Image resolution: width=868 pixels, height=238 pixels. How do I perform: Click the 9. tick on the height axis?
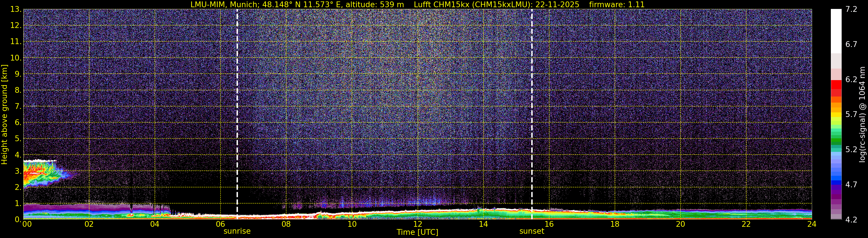(x=18, y=74)
